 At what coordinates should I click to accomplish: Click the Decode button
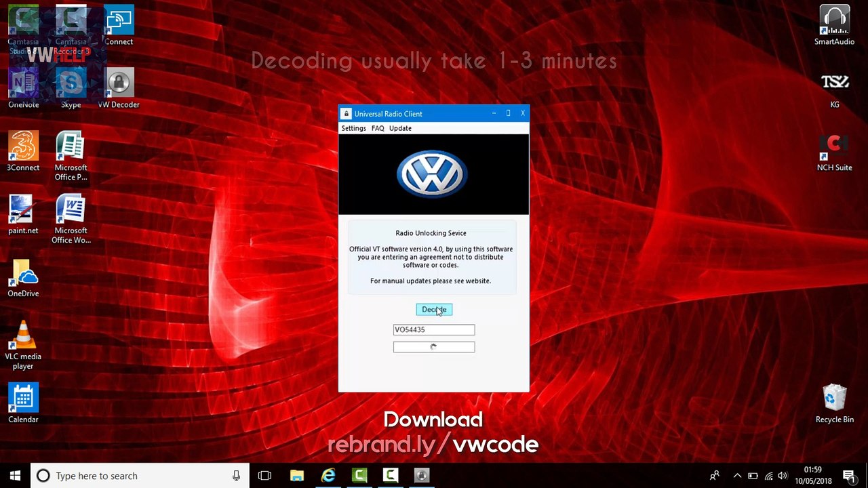pos(434,310)
